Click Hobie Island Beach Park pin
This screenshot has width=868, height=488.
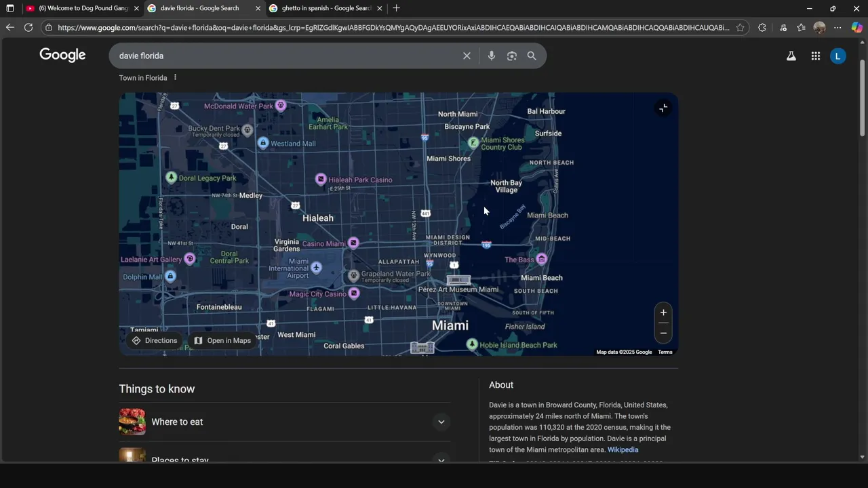[472, 344]
